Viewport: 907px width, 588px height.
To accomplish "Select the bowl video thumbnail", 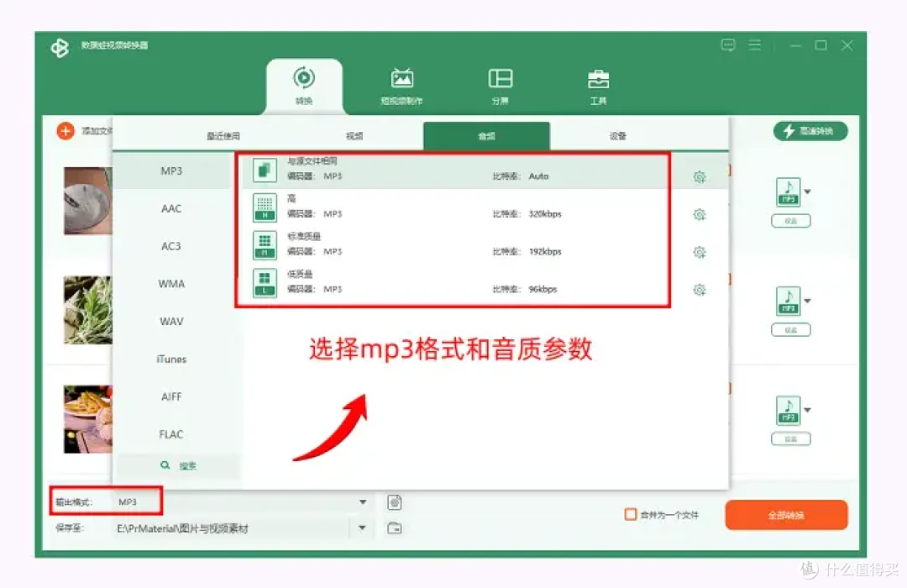I will pos(88,201).
